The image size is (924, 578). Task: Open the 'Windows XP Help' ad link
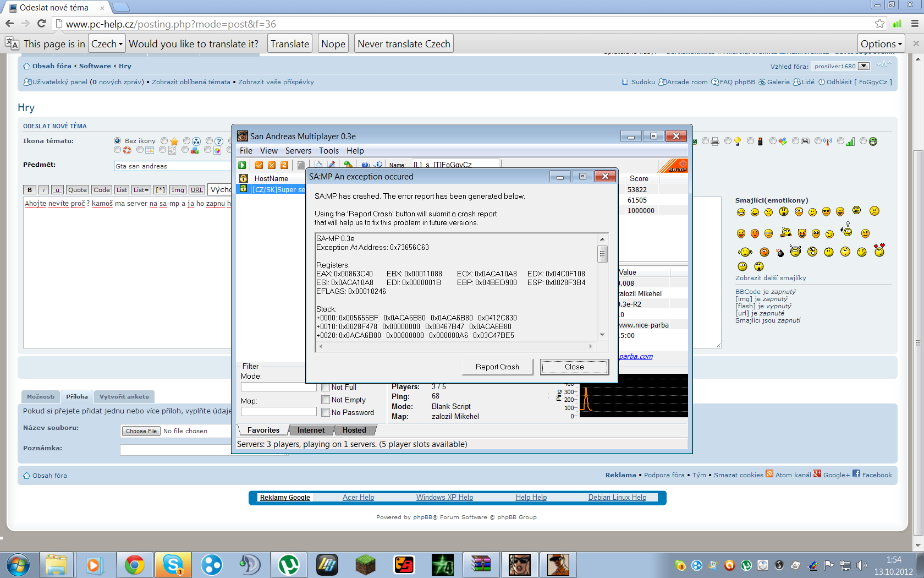(444, 498)
